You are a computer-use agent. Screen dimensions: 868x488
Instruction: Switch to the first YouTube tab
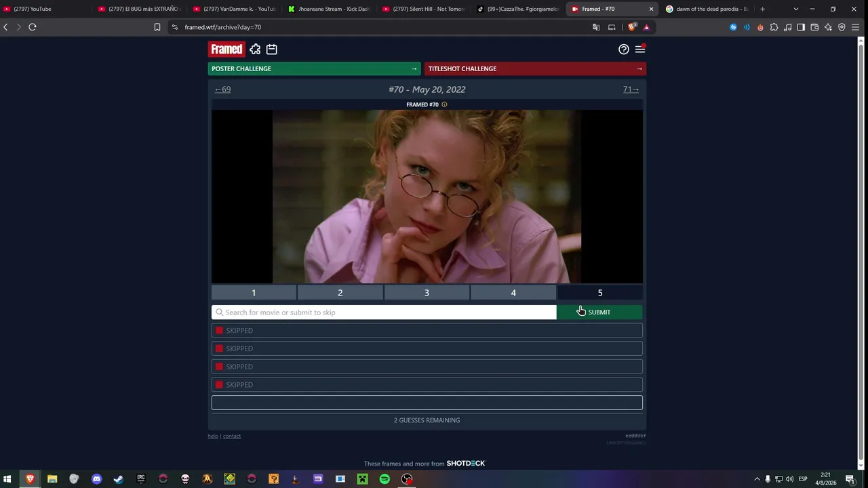coord(45,9)
